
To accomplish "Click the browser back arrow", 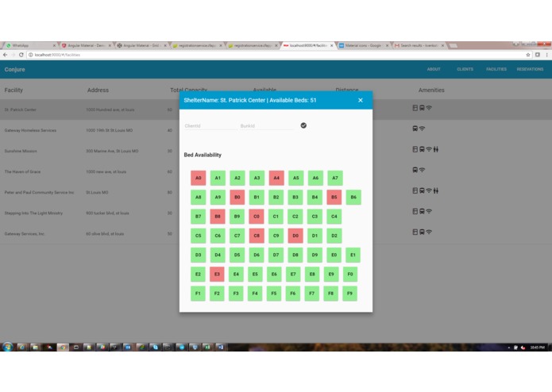I will pos(6,55).
